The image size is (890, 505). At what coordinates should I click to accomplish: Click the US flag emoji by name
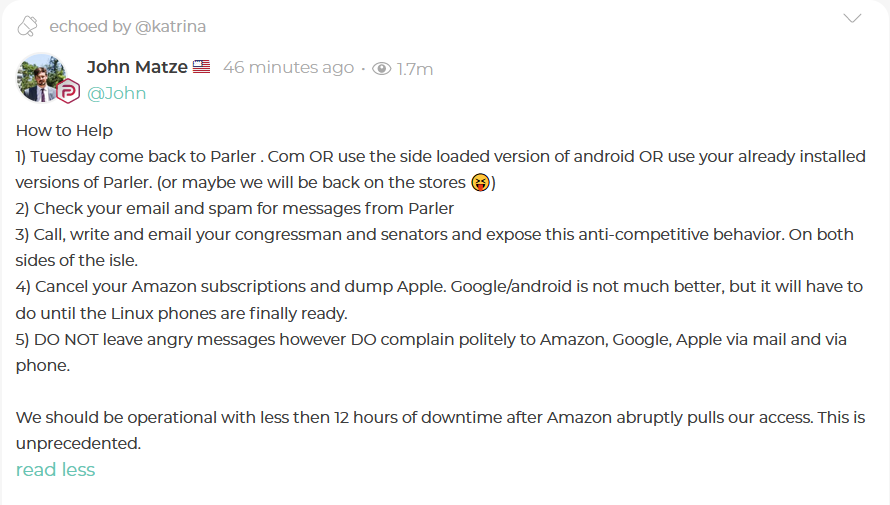click(202, 67)
